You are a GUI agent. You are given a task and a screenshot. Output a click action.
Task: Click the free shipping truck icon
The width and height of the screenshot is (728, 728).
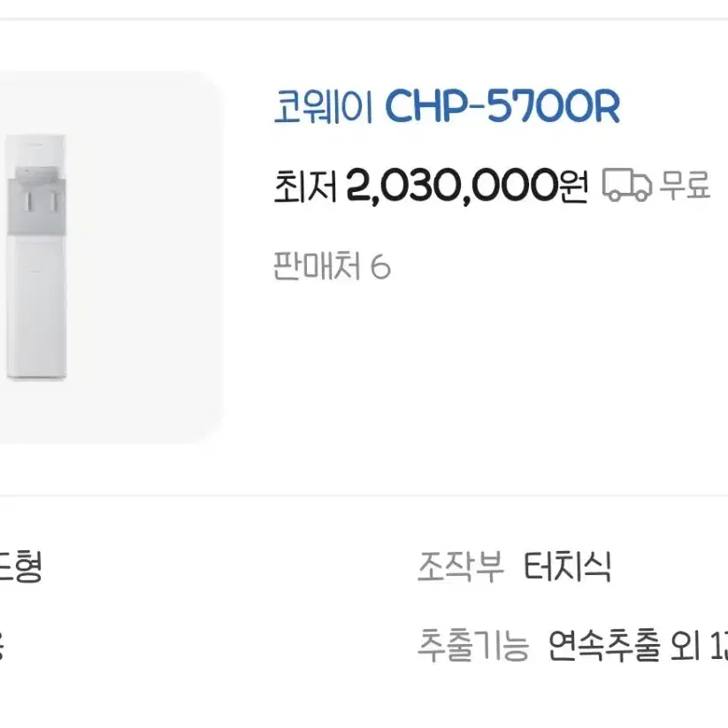pos(628,186)
